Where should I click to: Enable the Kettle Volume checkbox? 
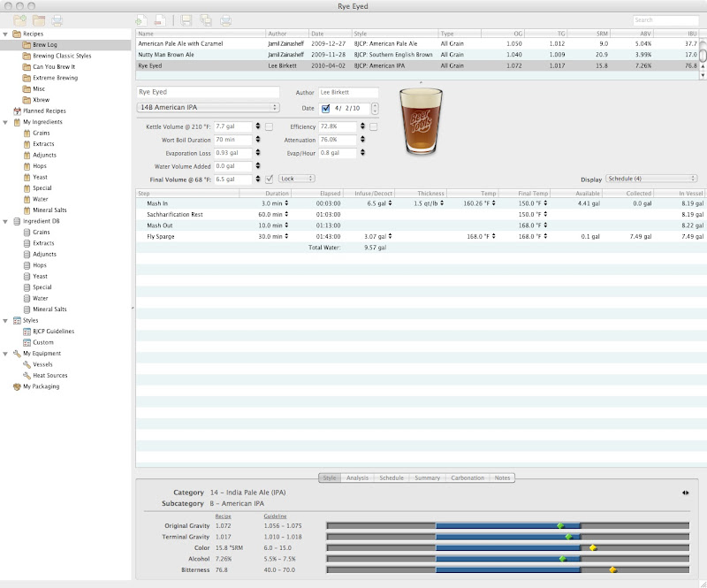[269, 126]
